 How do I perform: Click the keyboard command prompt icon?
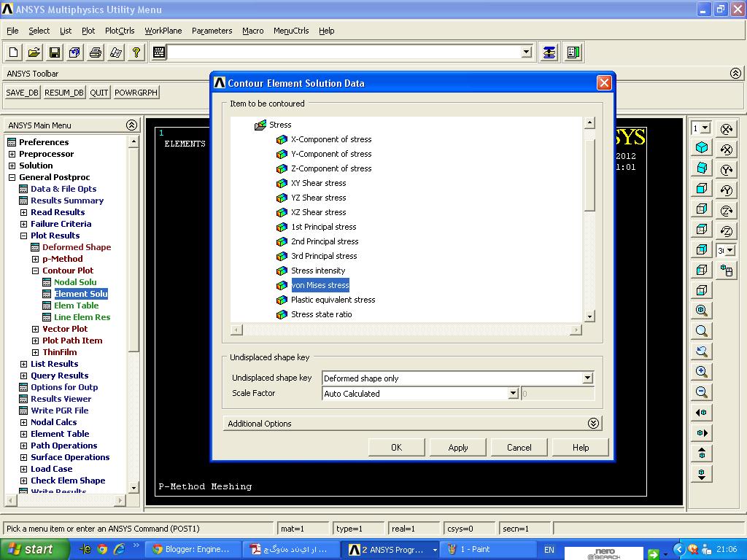pos(159,52)
